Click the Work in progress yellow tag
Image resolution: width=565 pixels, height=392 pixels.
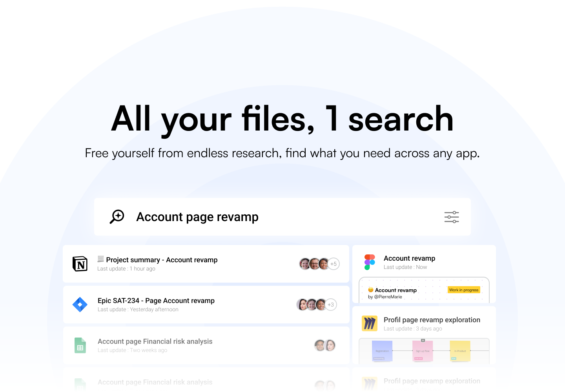pyautogui.click(x=464, y=290)
